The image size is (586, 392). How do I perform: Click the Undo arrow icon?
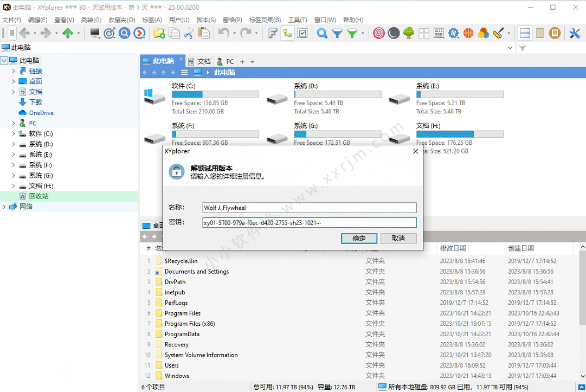click(x=224, y=33)
